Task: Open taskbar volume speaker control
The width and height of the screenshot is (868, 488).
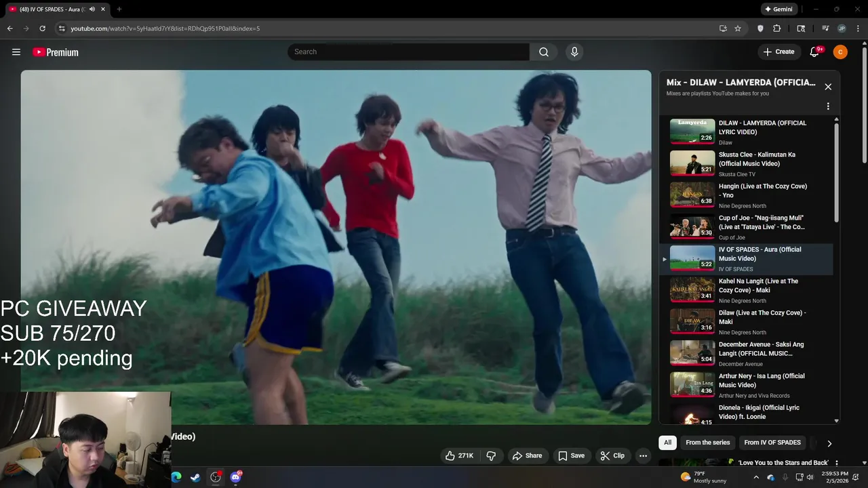Action: pos(810,477)
